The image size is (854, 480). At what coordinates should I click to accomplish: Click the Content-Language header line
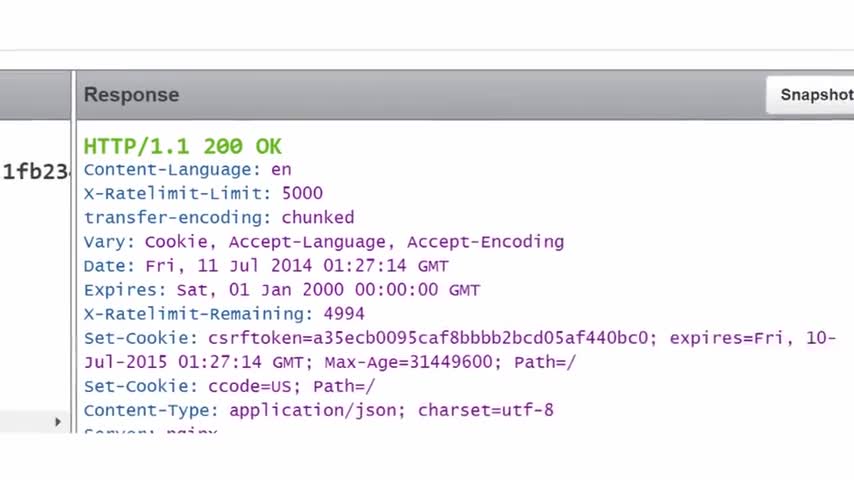187,170
